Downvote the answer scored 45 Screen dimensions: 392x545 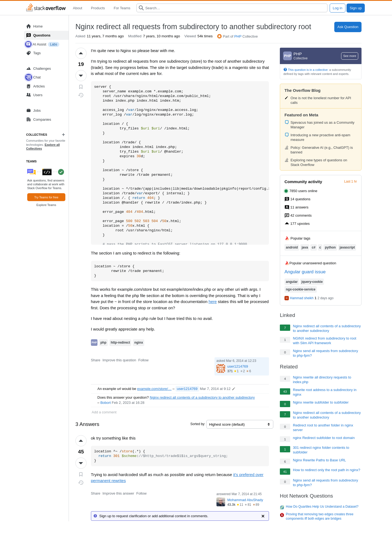[x=81, y=463]
